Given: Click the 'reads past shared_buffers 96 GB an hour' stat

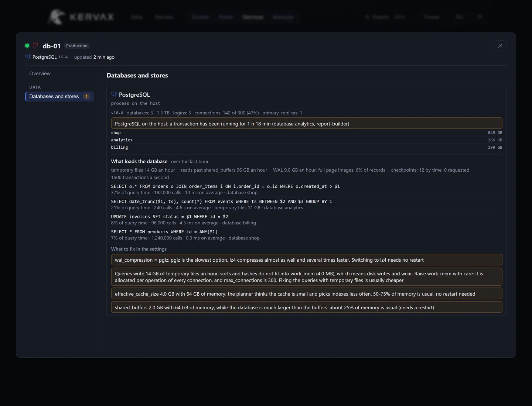Looking at the screenshot, I should coord(224,170).
